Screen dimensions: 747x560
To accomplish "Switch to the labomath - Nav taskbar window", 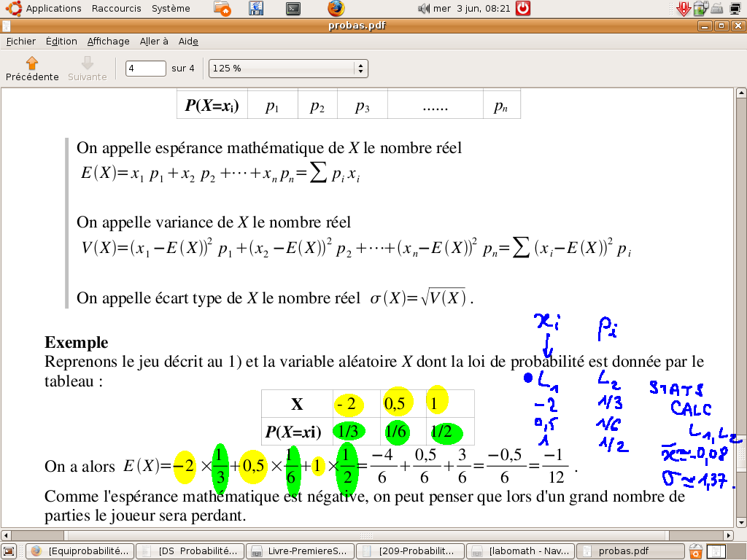I will coord(520,551).
